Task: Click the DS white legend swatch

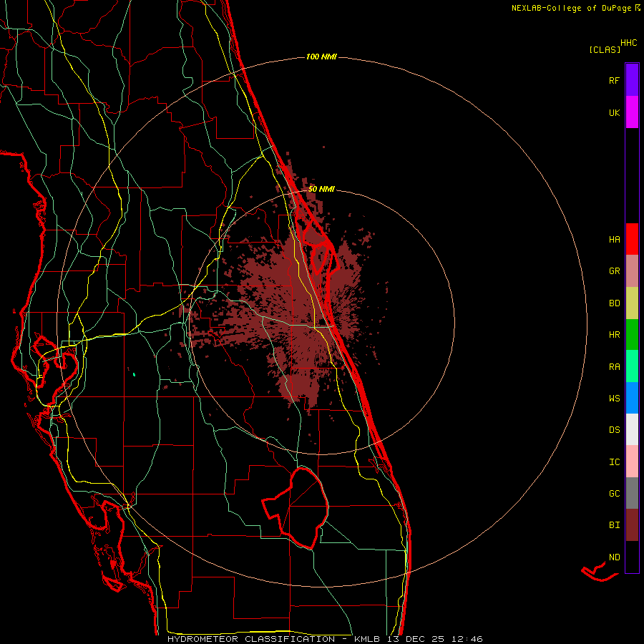Action: pos(632,429)
